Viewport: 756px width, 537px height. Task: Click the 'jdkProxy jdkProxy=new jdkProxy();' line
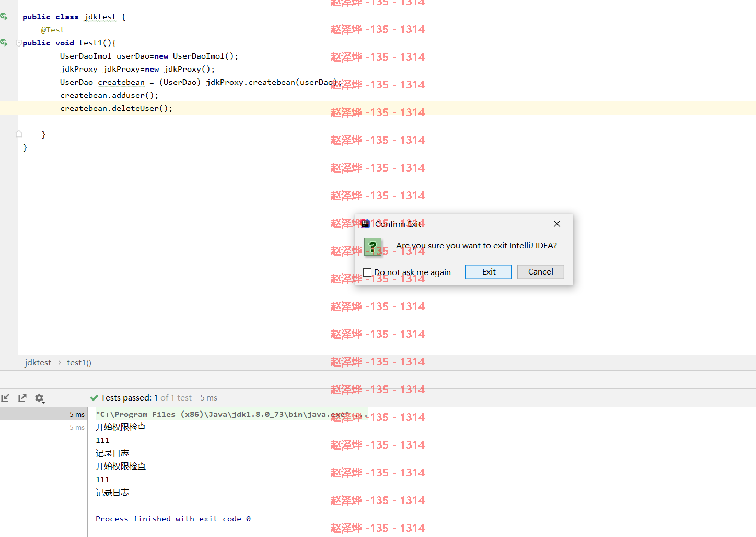(137, 69)
